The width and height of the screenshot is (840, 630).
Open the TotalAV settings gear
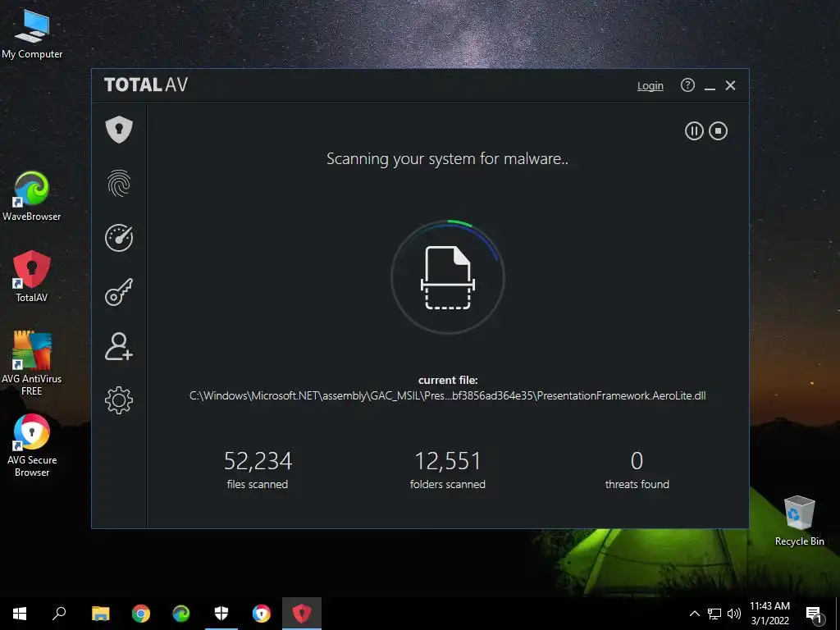tap(119, 400)
